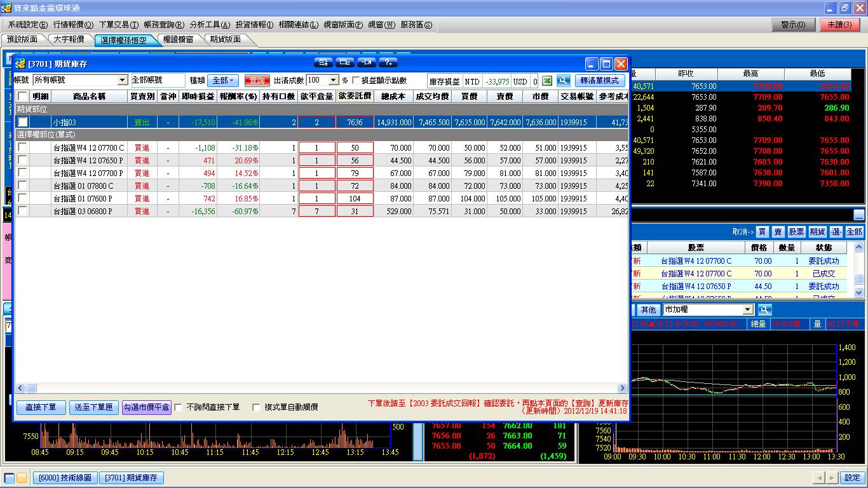Screen dimensions: 868x488
Task: Click 欲委託價 field showing 7636
Action: pos(355,122)
